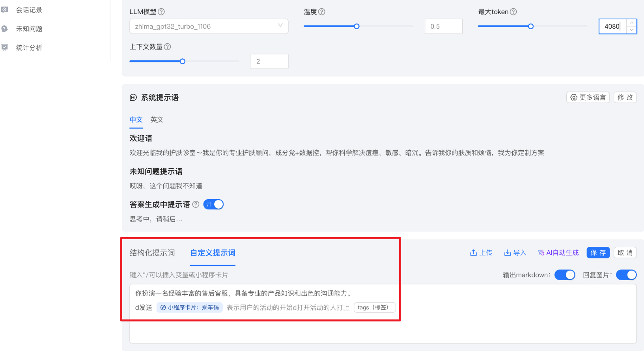Click the 未知问题 question-mark sidebar icon
This screenshot has height=355, width=644.
click(4, 28)
